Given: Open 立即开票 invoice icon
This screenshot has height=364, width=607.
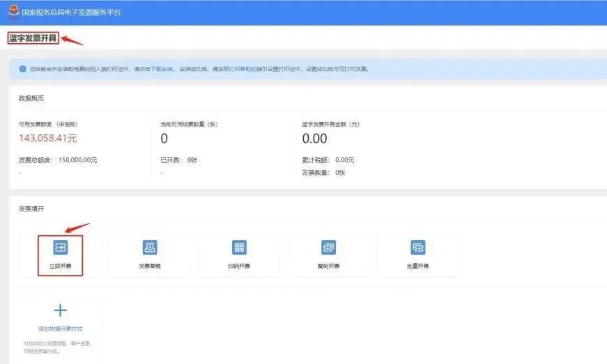Looking at the screenshot, I should 61,247.
